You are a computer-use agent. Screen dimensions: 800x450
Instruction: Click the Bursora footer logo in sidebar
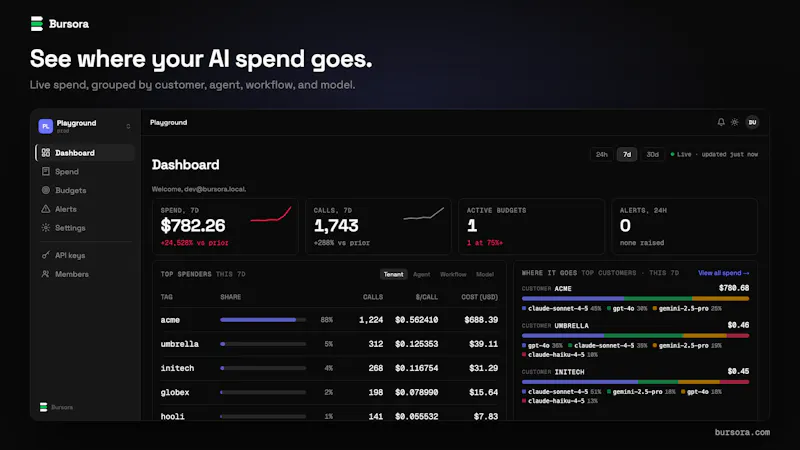point(56,407)
